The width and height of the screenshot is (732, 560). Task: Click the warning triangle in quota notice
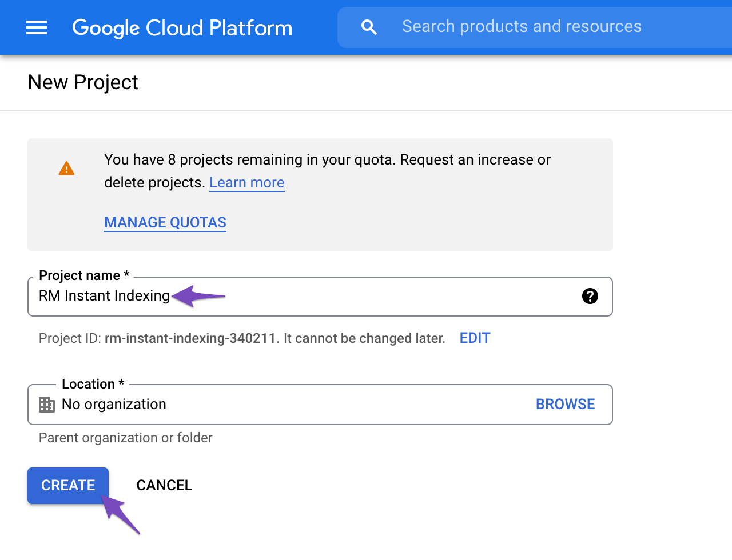[x=66, y=167]
